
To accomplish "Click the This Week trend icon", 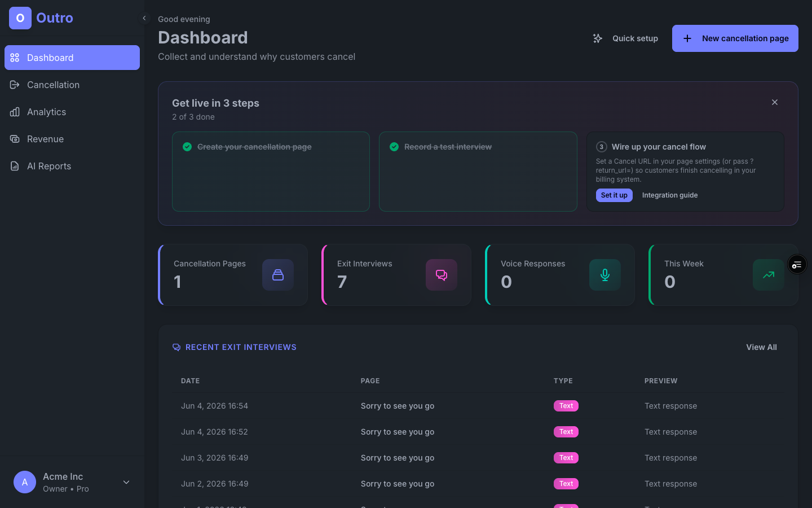I will click(769, 275).
